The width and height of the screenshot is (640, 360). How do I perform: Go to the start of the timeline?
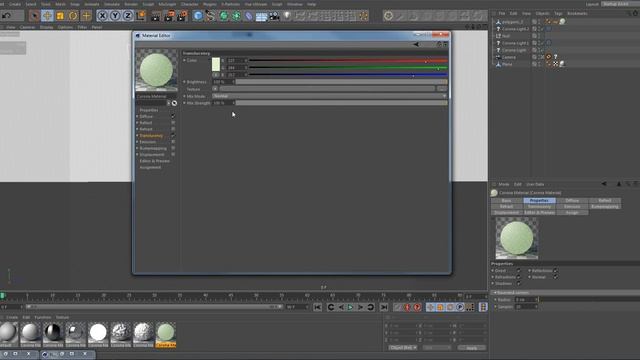coord(318,307)
